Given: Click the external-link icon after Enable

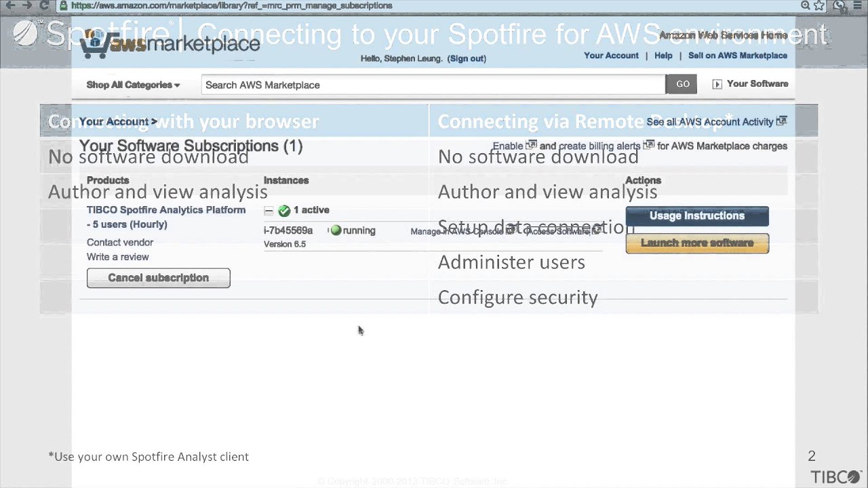Looking at the screenshot, I should pos(532,144).
